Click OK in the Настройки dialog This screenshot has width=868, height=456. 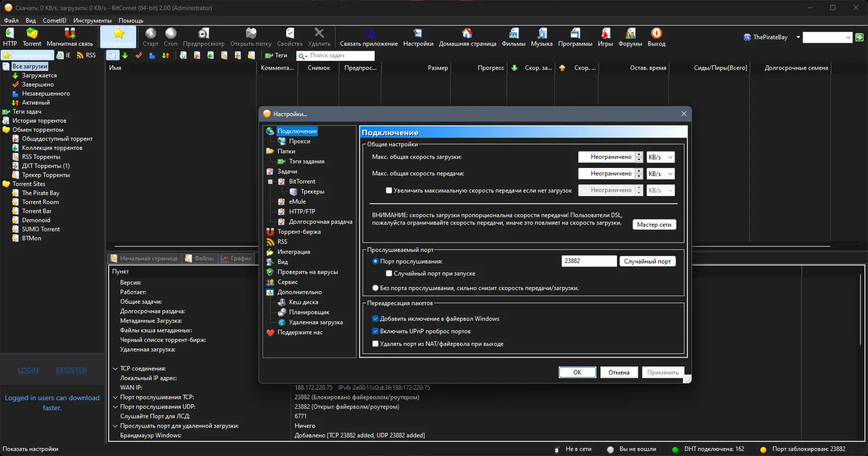(x=577, y=373)
